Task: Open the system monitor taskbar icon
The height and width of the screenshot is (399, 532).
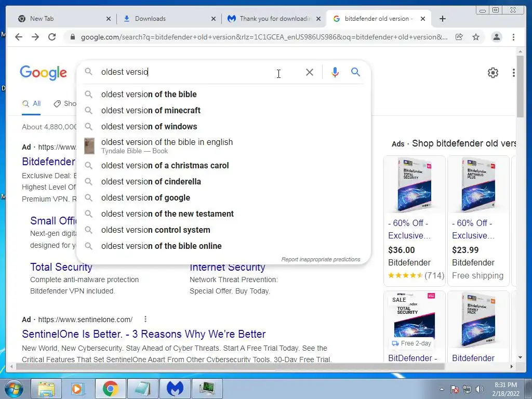Action: 207,389
